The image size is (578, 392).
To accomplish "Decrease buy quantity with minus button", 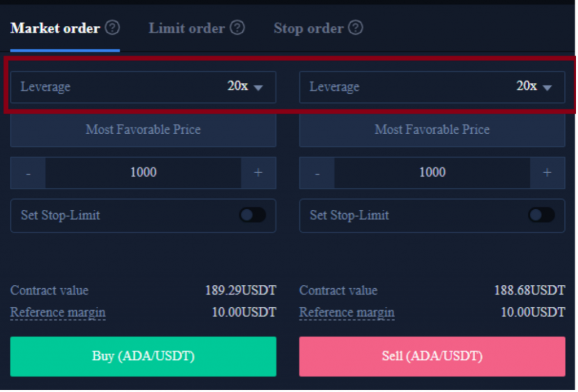I will pyautogui.click(x=28, y=173).
